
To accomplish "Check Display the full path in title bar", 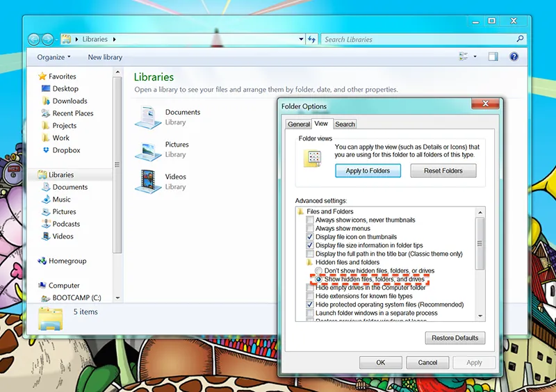I will pos(310,254).
